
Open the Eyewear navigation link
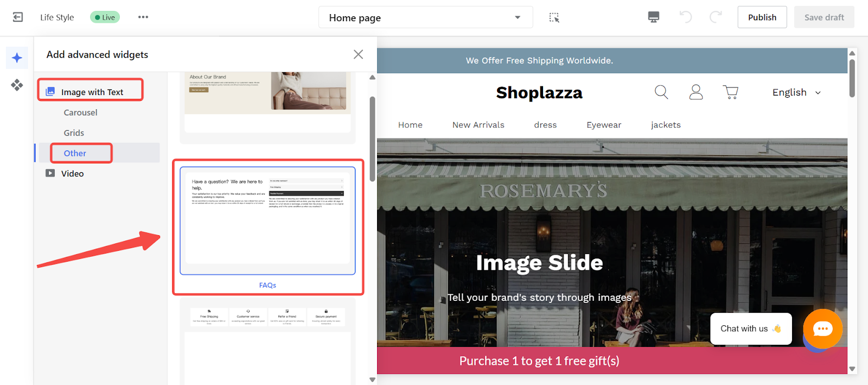[x=604, y=125]
